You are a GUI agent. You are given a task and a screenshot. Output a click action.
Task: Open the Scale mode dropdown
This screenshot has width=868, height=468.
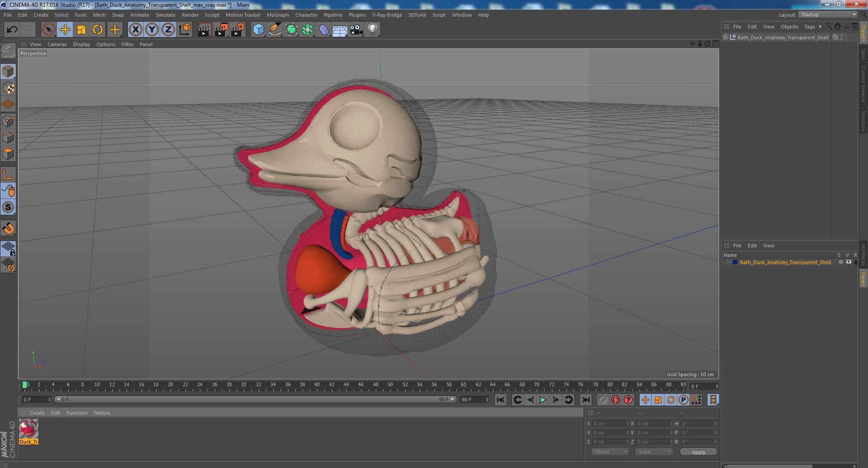coord(654,452)
